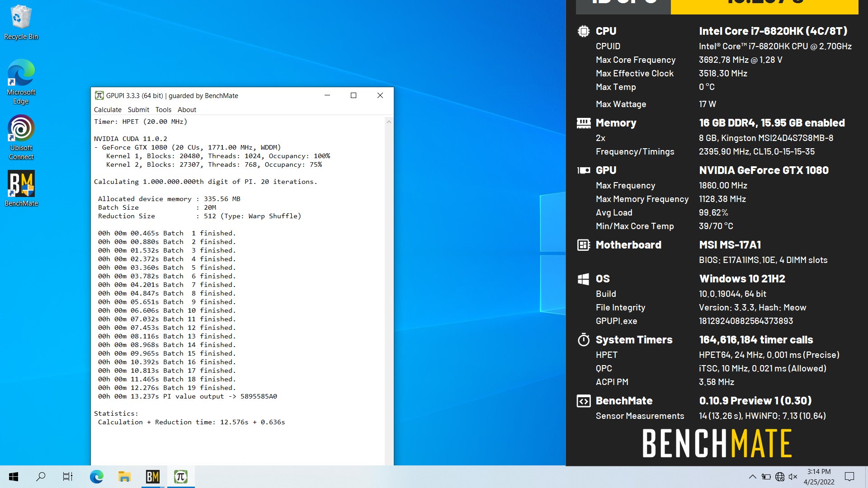The image size is (868, 488).
Task: Open Ubisoft Connect desktop shortcut
Action: click(x=21, y=137)
